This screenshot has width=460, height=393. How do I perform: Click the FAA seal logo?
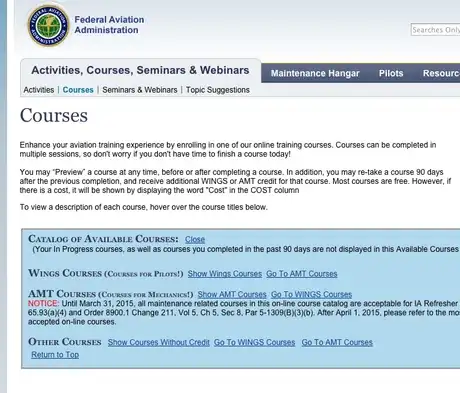tap(49, 25)
